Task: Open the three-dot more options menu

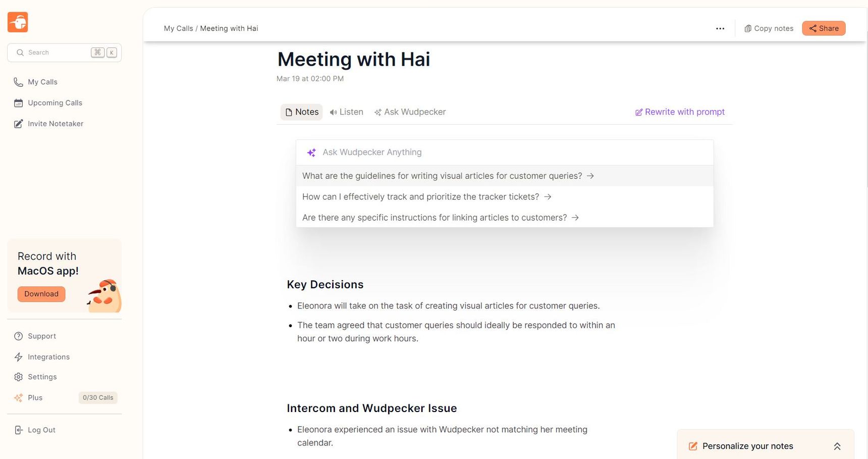Action: [x=720, y=29]
